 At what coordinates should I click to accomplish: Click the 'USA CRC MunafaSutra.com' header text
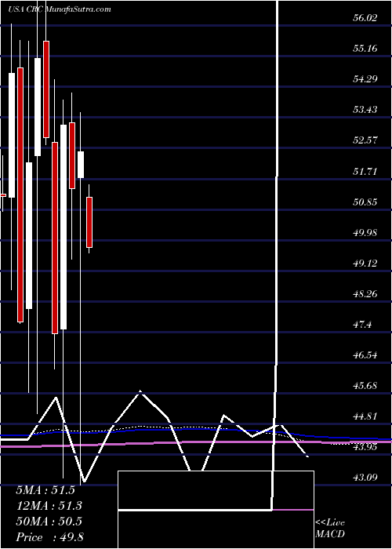point(59,9)
